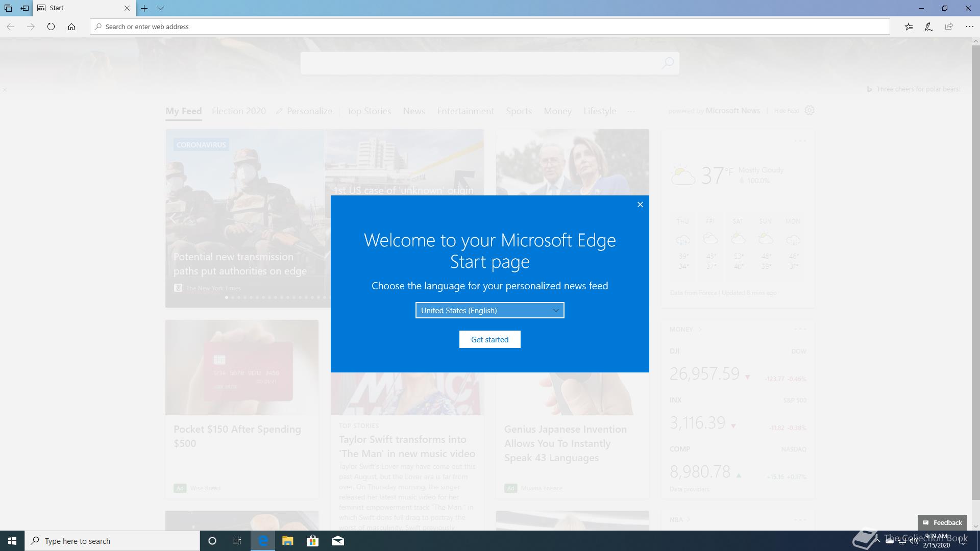
Task: Open the Settings and more ellipsis menu
Action: pos(969,27)
